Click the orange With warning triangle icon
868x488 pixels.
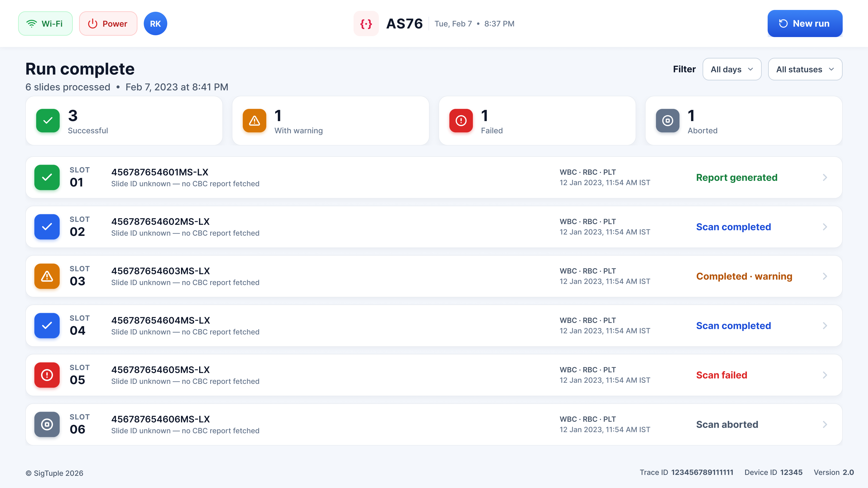[254, 121]
